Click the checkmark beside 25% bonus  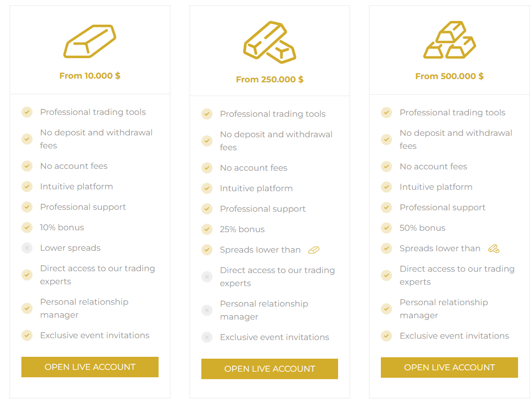207,229
